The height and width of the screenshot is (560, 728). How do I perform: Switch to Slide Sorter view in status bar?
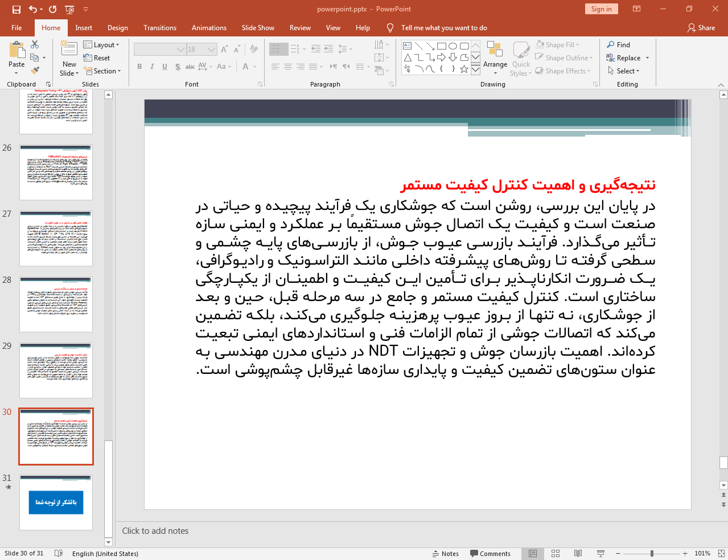pyautogui.click(x=555, y=553)
